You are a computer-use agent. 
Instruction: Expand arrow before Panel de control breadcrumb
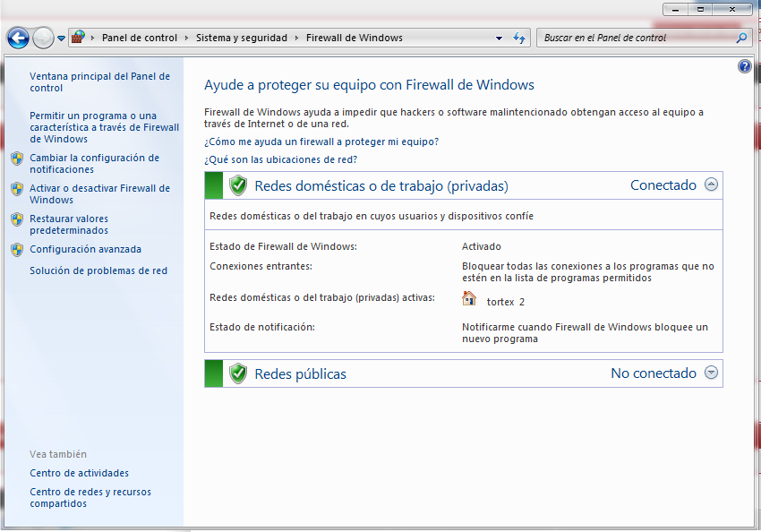(x=92, y=38)
